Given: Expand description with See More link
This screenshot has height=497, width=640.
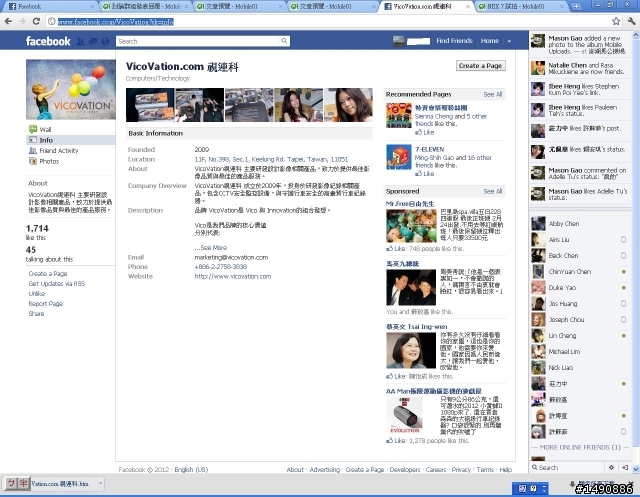Looking at the screenshot, I should [x=211, y=248].
